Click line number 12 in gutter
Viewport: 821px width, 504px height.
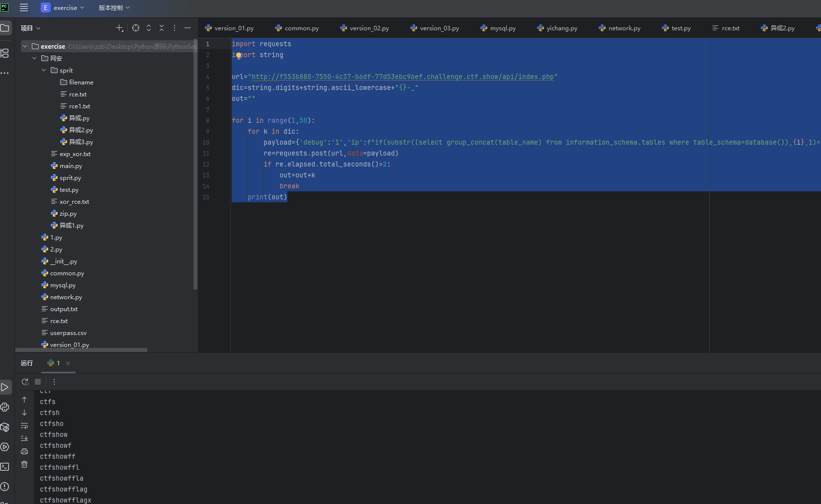click(206, 165)
